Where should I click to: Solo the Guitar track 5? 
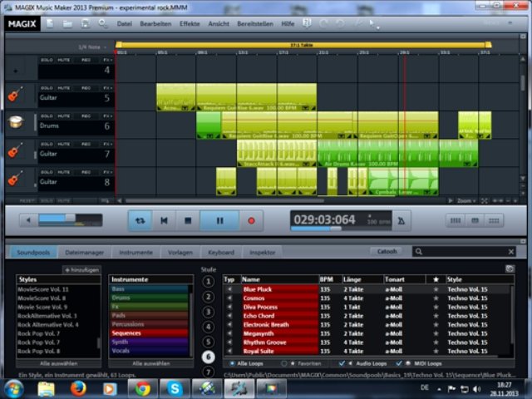(47, 86)
